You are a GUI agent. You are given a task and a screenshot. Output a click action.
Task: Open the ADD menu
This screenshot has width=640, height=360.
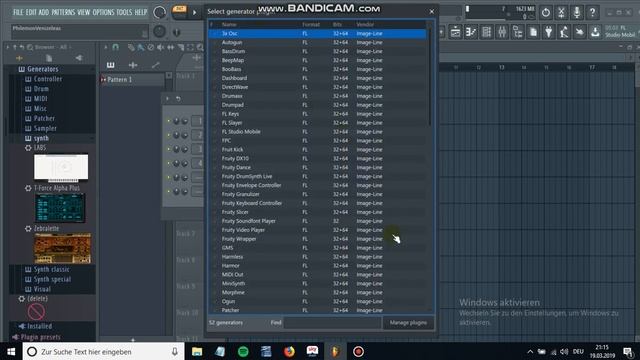44,12
